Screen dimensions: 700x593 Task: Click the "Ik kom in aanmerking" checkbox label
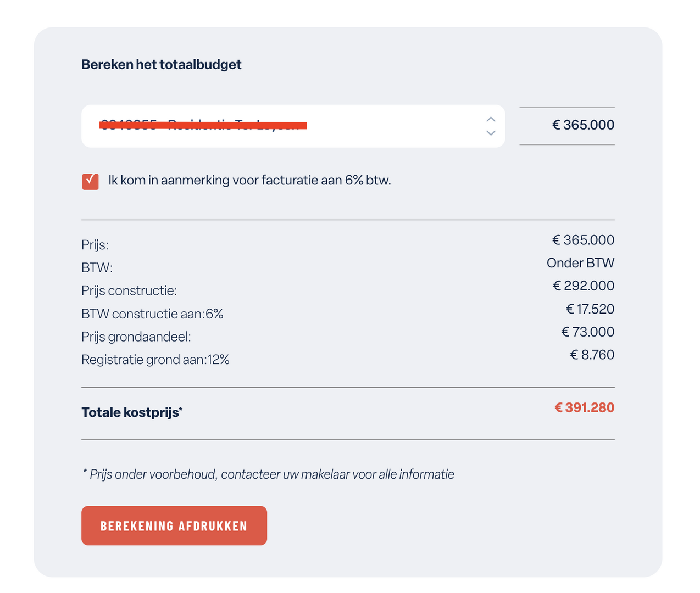(x=249, y=181)
